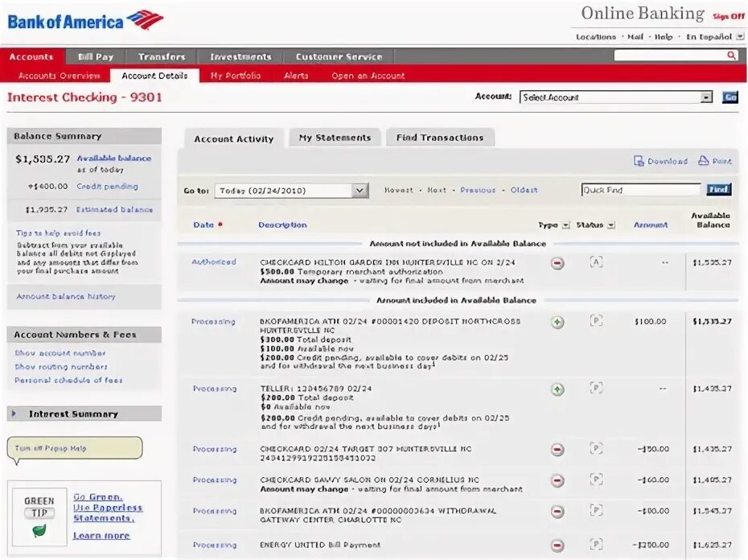Click into the Quick Find input field
The height and width of the screenshot is (560, 748).
click(x=641, y=190)
